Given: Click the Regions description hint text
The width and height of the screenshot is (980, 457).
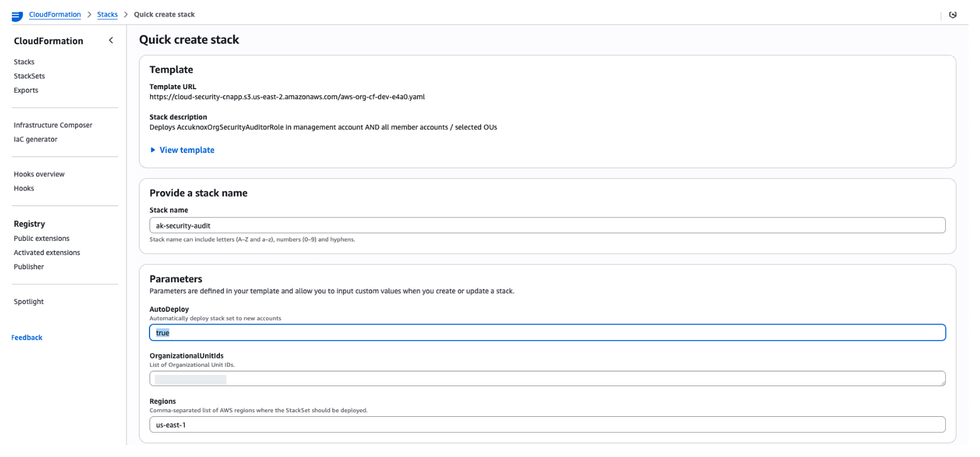Looking at the screenshot, I should coord(258,410).
